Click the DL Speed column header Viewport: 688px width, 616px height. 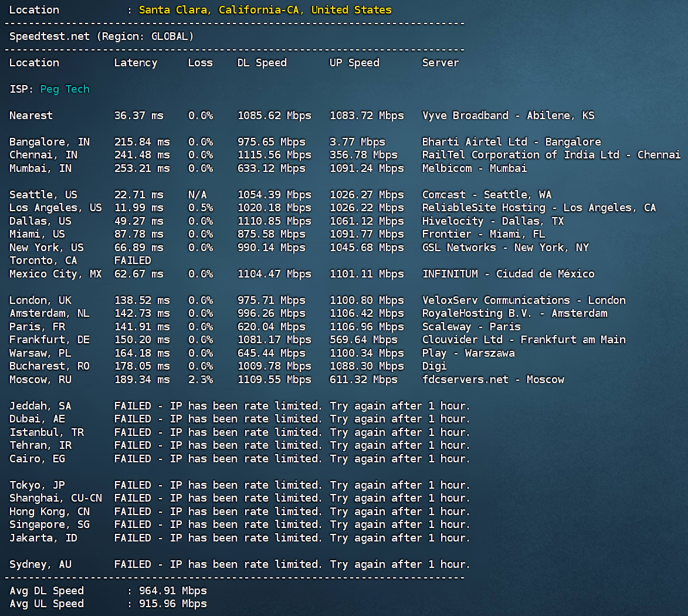pyautogui.click(x=262, y=63)
